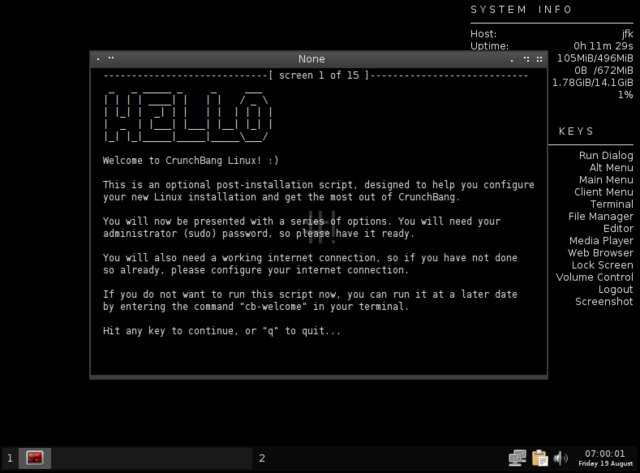Click the HELLO ASCII art banner
640x473 pixels.
[x=187, y=117]
